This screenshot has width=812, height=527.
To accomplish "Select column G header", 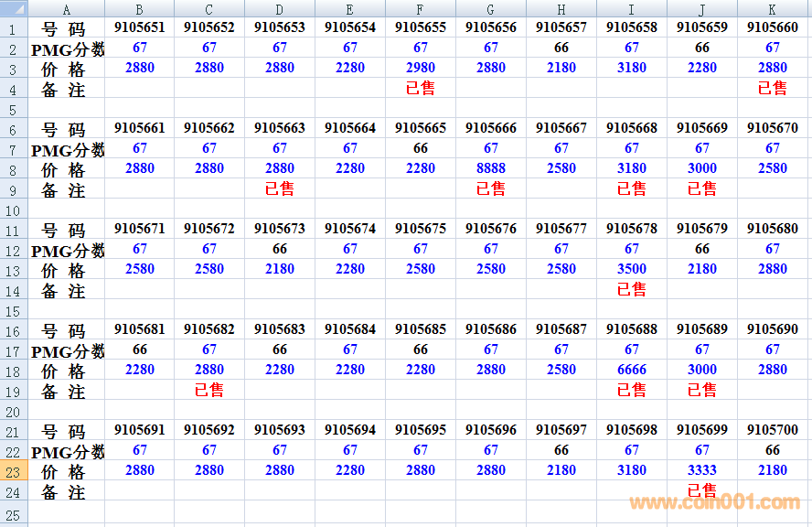I will tap(491, 9).
